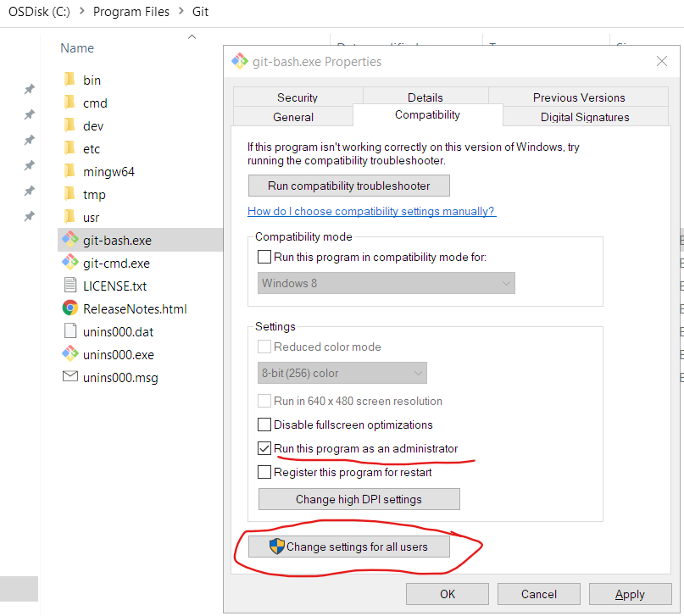The height and width of the screenshot is (616, 684).
Task: Switch to the General tab
Action: coord(293,117)
